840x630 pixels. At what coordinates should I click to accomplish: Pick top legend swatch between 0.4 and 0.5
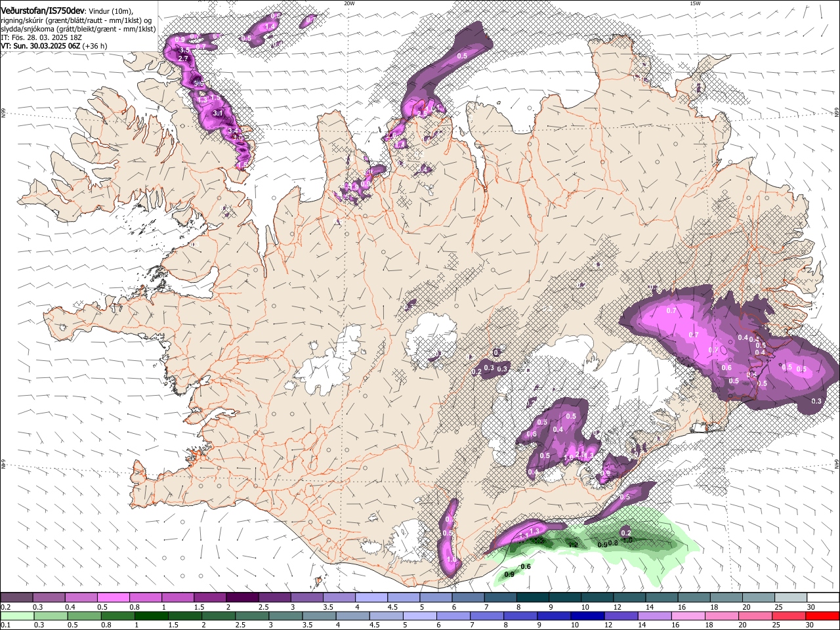click(81, 598)
